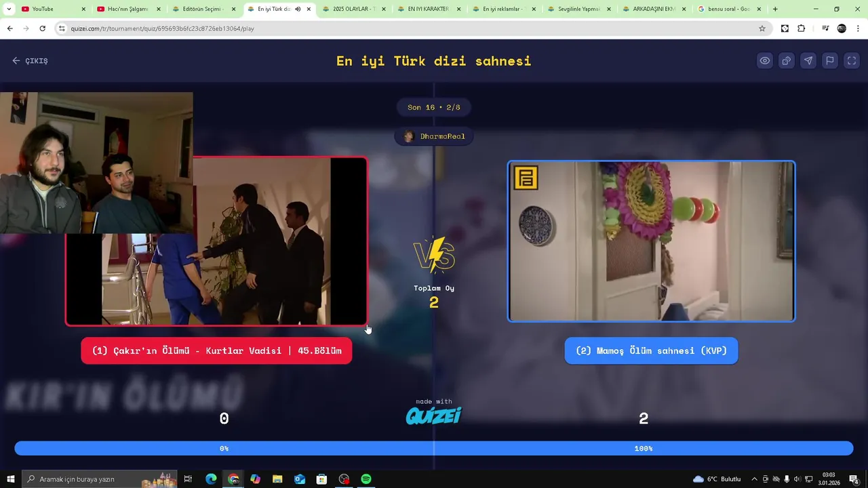Vote for Mamoş Ölüm sahnesi (KVP)
This screenshot has height=488, width=868.
[x=651, y=350]
